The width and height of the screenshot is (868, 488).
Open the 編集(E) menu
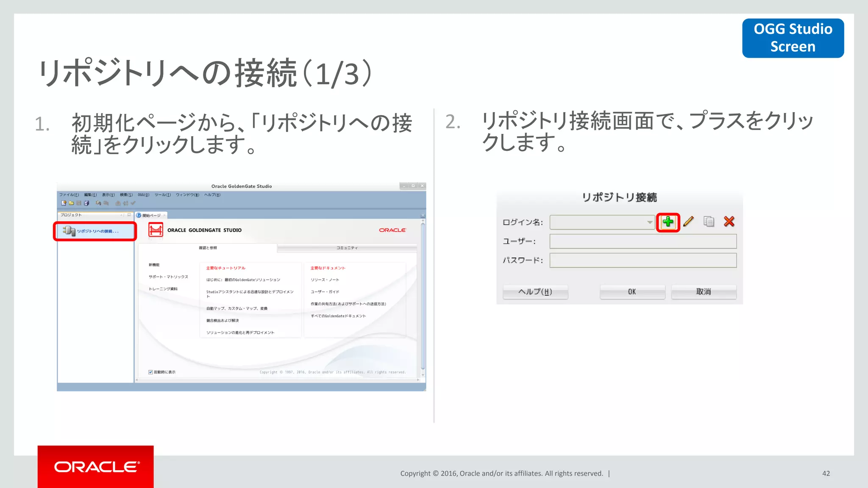90,195
